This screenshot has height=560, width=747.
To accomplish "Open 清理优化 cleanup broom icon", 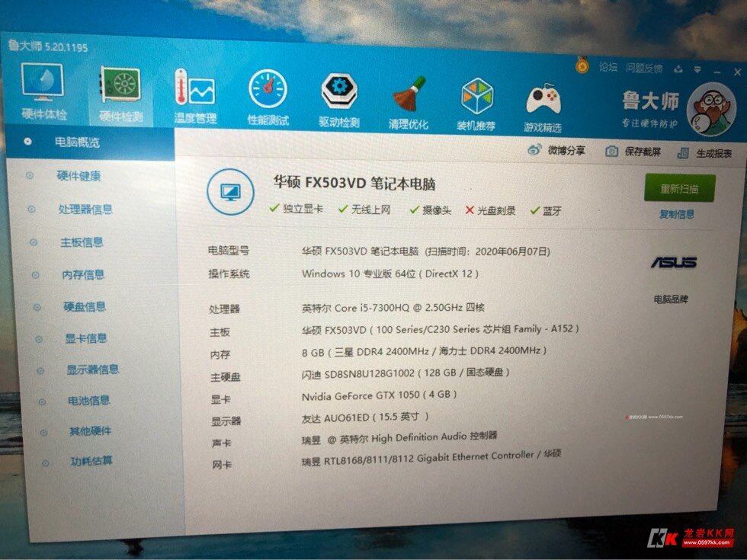I will [409, 102].
